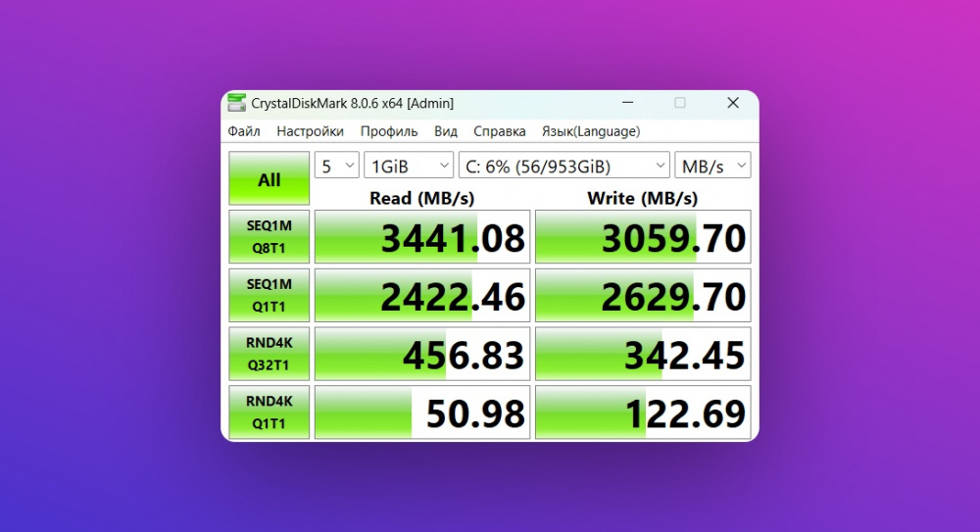Open the Профиль menu
The height and width of the screenshot is (532, 980).
click(x=389, y=131)
